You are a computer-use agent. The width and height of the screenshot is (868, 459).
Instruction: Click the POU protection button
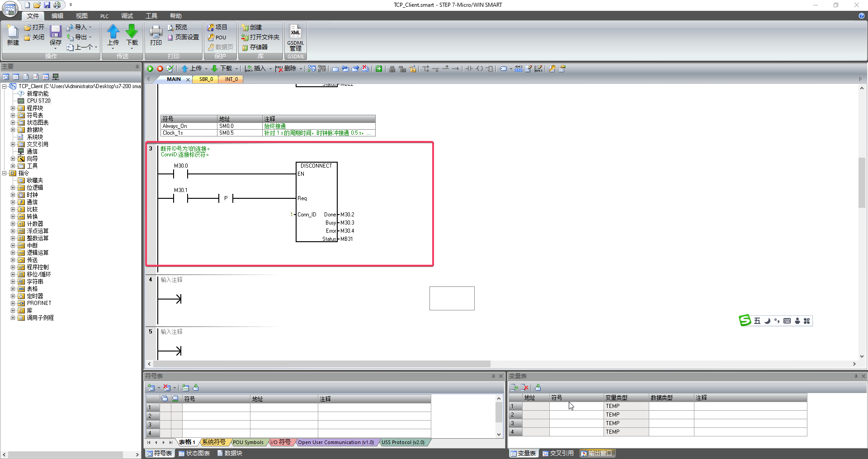coord(217,37)
